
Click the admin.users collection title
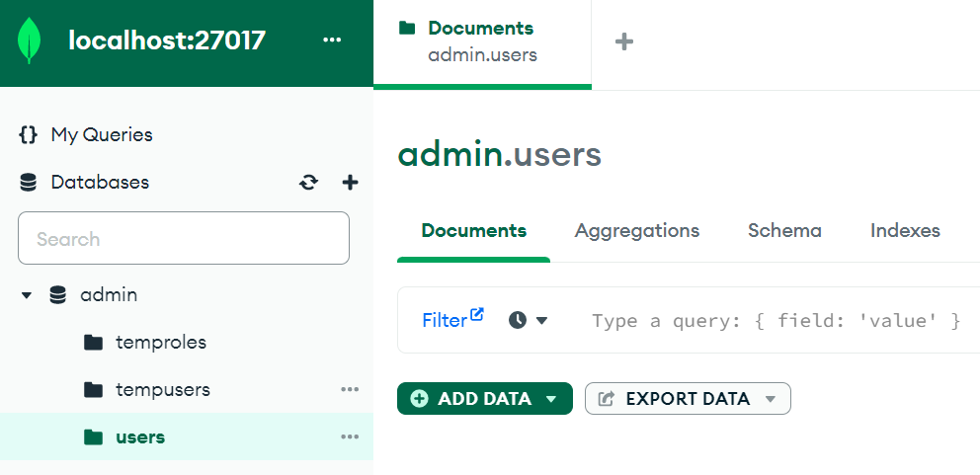[499, 154]
